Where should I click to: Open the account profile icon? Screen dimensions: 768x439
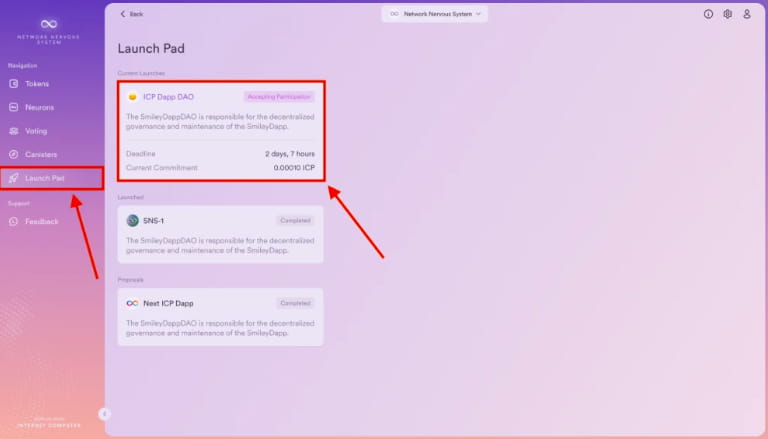[747, 14]
